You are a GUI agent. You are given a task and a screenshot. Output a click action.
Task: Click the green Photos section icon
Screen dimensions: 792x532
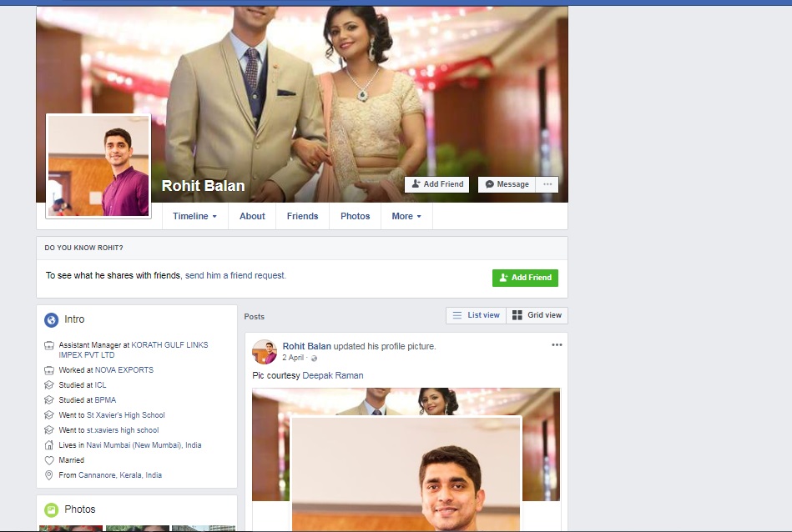(52, 509)
